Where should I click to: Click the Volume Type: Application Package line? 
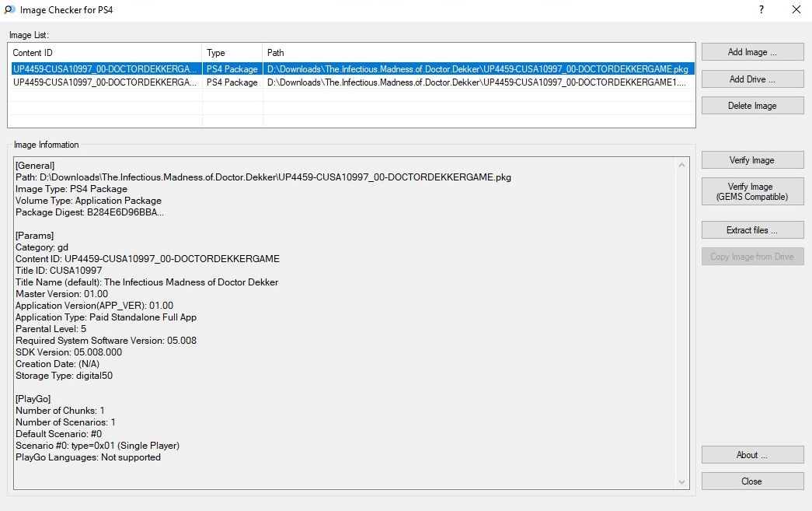89,201
